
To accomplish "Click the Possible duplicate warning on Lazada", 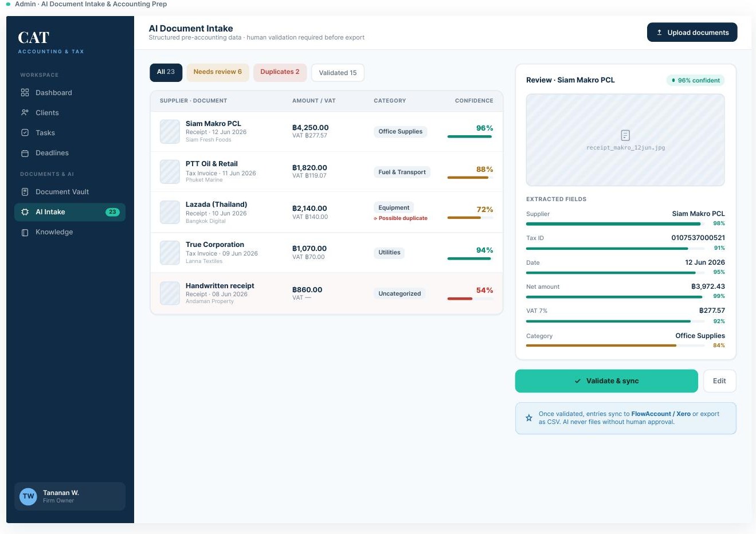I will click(401, 218).
